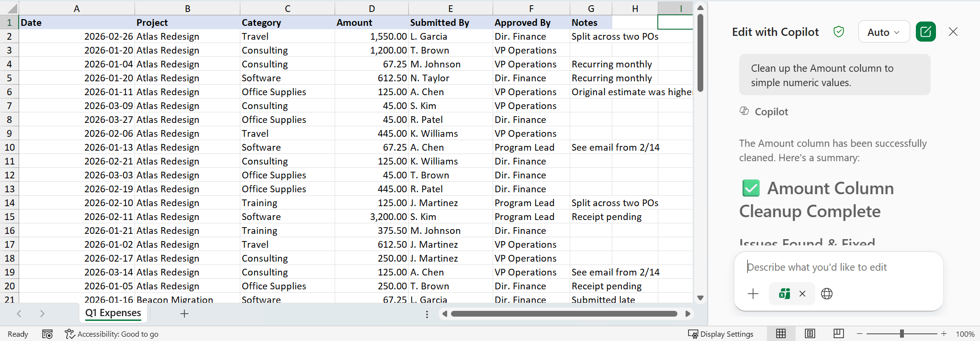The height and width of the screenshot is (341, 980).
Task: Select the Program Lead cell in row 15
Action: [531, 217]
